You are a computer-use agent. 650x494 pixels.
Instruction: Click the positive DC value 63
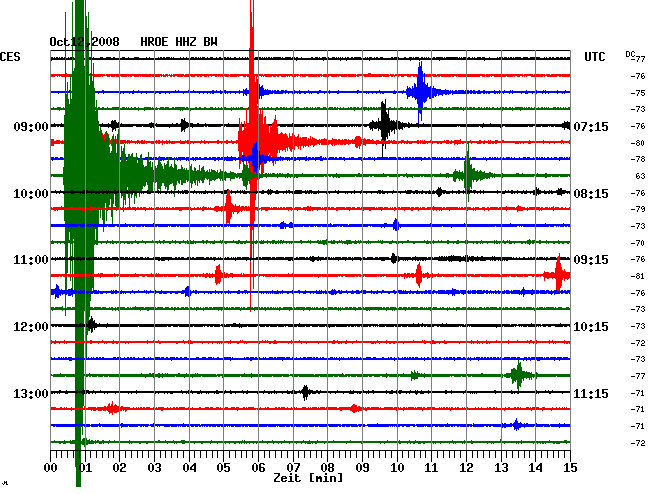click(x=640, y=176)
